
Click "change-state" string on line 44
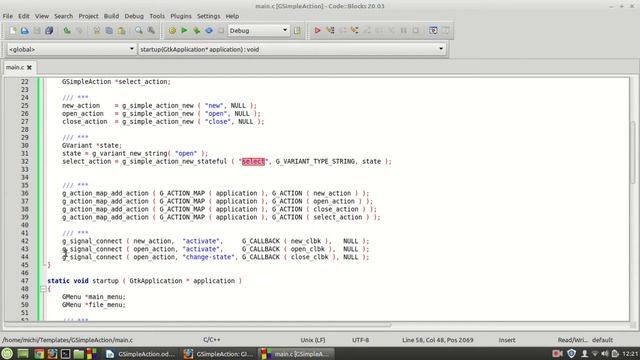point(209,257)
